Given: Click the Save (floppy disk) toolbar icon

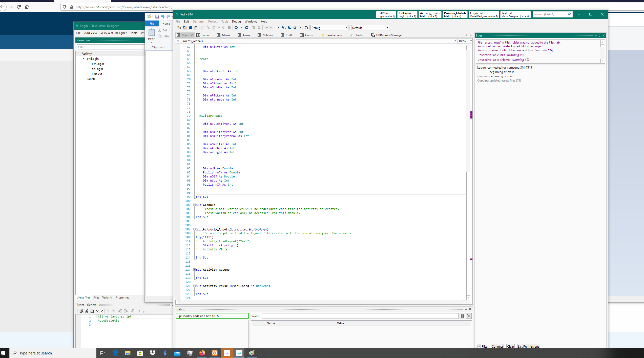Looking at the screenshot, I should click(x=190, y=28).
